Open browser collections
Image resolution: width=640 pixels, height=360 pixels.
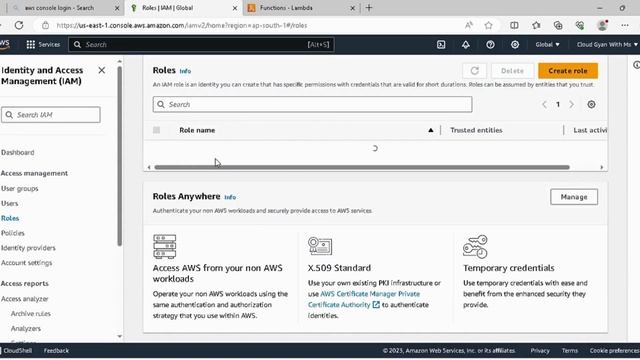click(558, 25)
